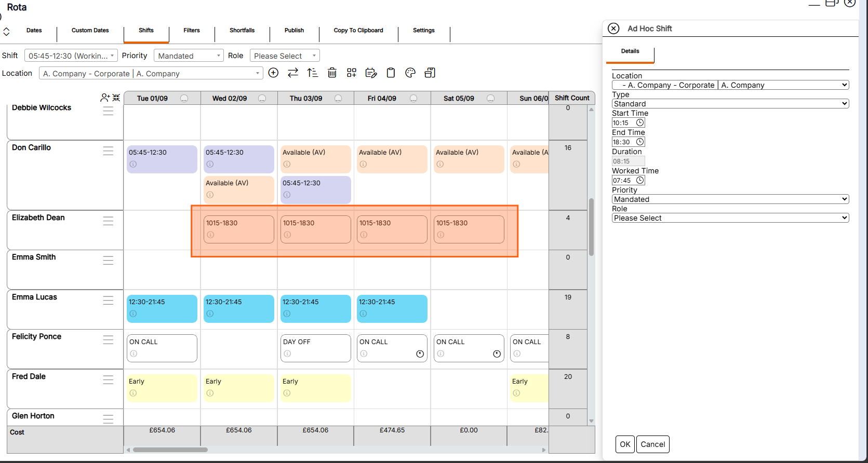Open the Publish tab

click(x=294, y=31)
